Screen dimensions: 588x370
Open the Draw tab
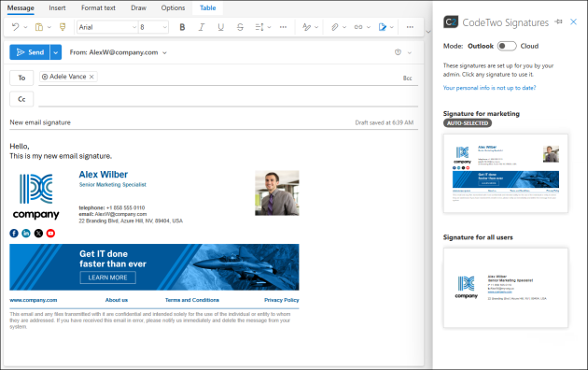138,7
